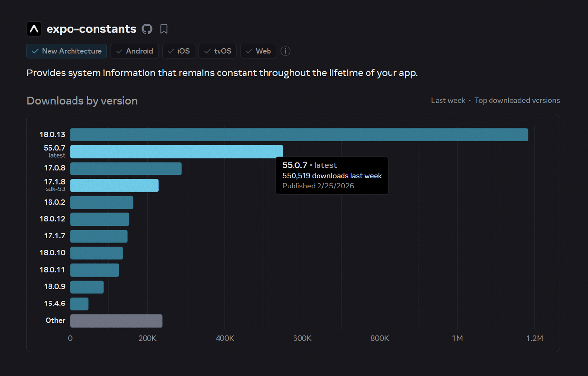Click the 16.0.2 version label
The width and height of the screenshot is (588, 376).
pyautogui.click(x=54, y=202)
